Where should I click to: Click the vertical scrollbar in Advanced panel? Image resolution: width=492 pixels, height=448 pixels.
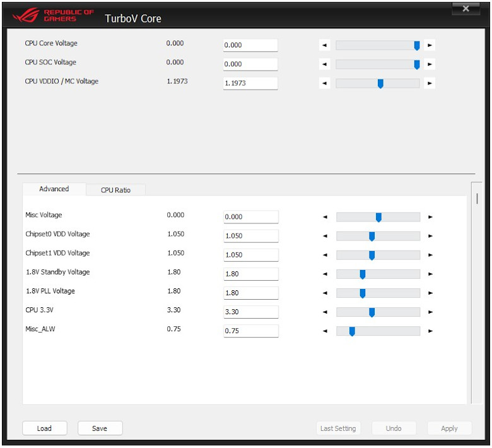[x=477, y=199]
